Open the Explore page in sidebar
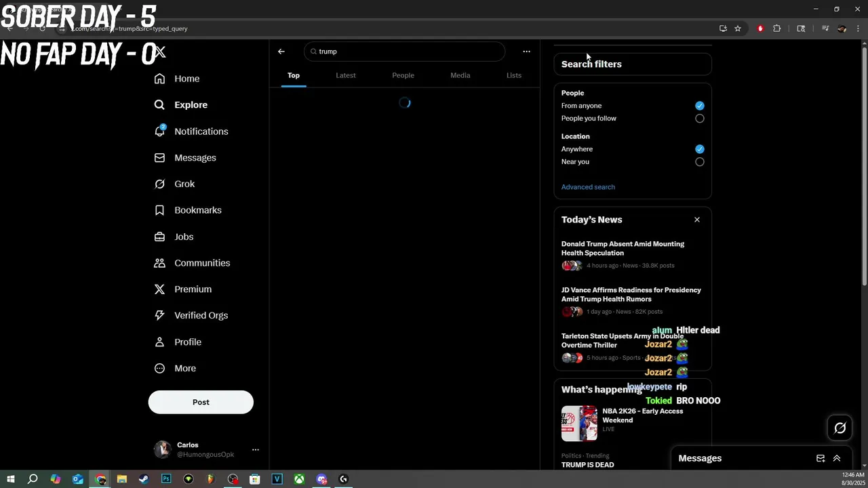The width and height of the screenshot is (868, 488). click(181, 105)
